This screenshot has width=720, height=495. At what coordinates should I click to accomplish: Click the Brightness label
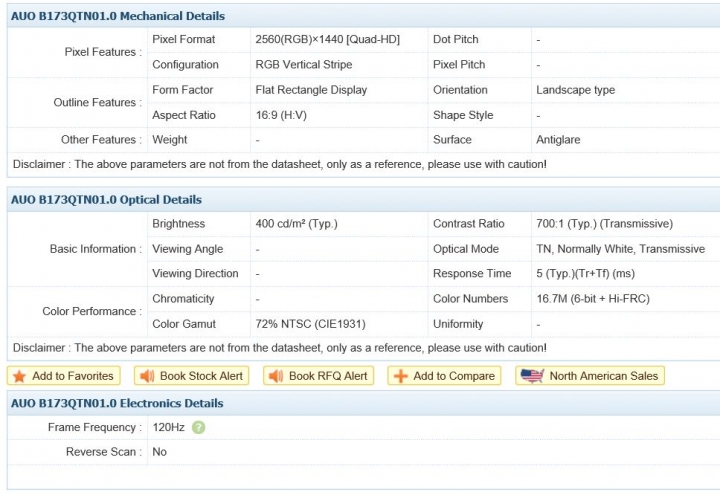(x=178, y=224)
